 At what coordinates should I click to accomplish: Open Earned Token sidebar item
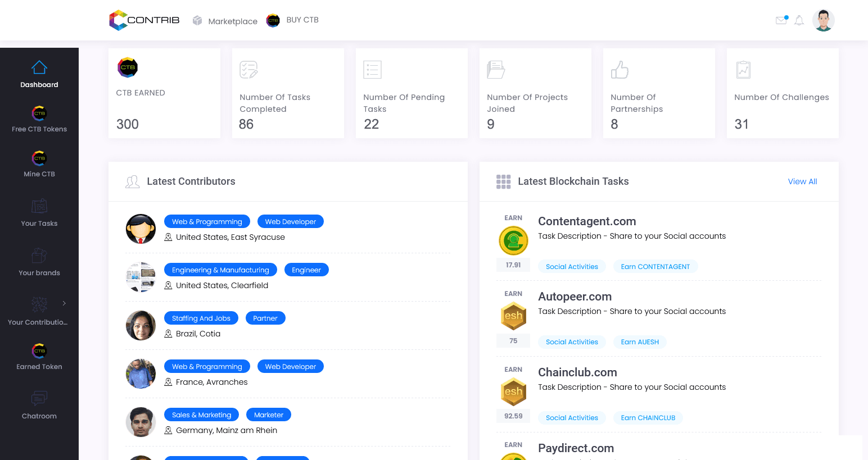pyautogui.click(x=39, y=367)
